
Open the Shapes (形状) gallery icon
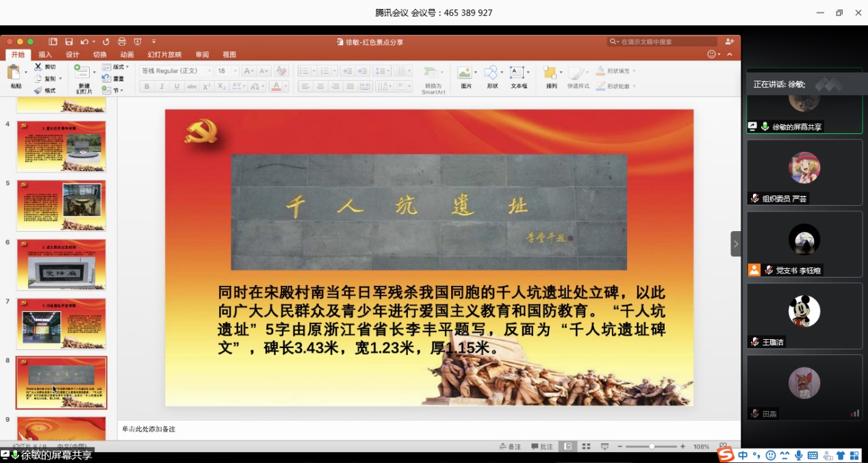[x=492, y=73]
